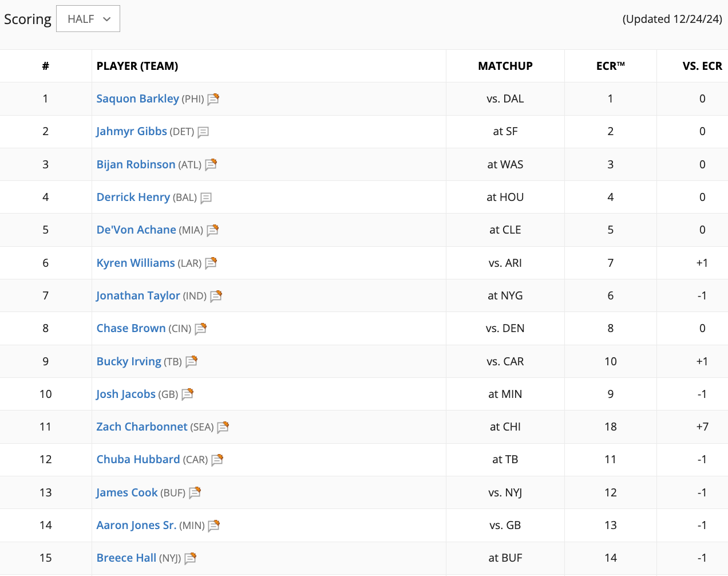Open De'Von Achane's player page

pyautogui.click(x=136, y=230)
